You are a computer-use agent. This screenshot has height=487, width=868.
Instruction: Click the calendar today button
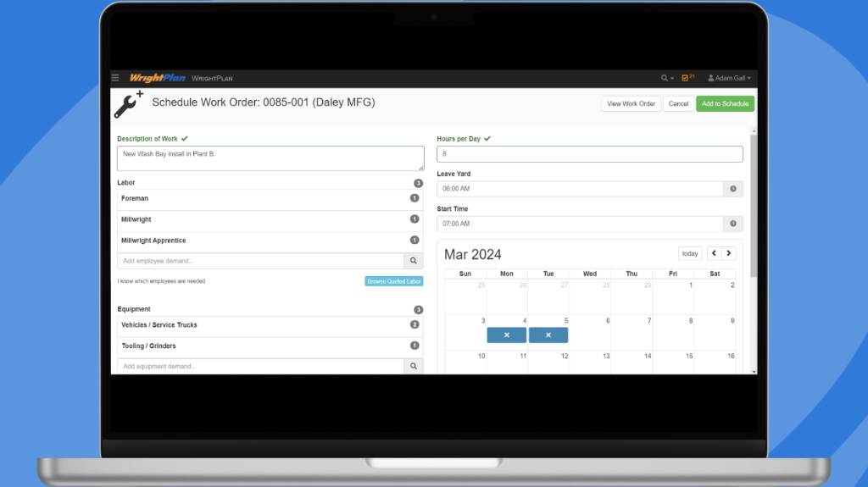(690, 253)
